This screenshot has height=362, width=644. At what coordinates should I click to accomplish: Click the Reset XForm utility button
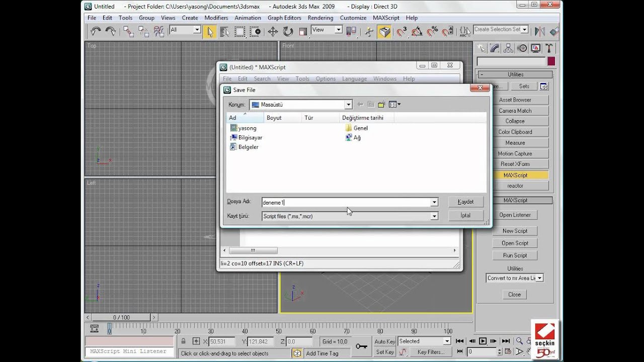coord(515,164)
